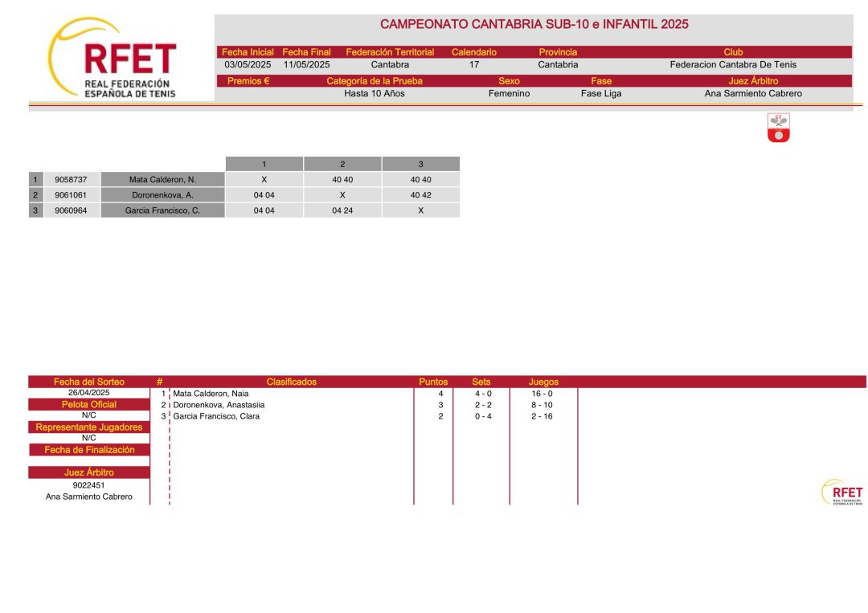Click the value Femenino
The width and height of the screenshot is (868, 613).
point(509,93)
